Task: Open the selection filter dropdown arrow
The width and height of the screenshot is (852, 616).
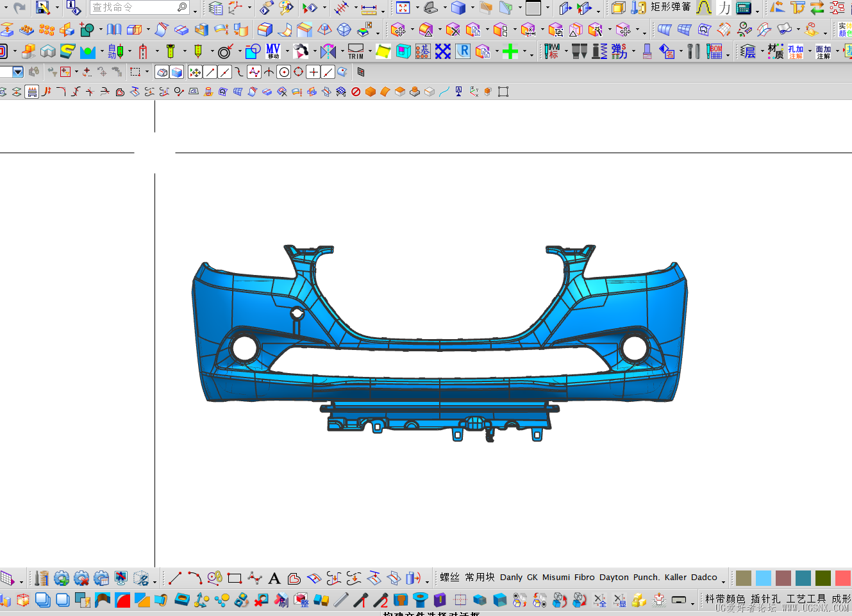Action: pos(17,72)
